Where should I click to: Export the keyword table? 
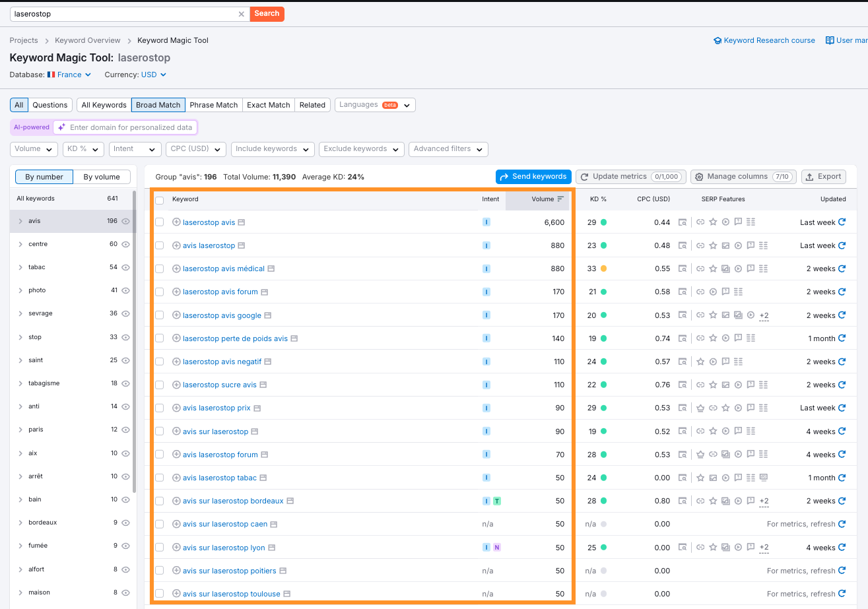pyautogui.click(x=824, y=177)
